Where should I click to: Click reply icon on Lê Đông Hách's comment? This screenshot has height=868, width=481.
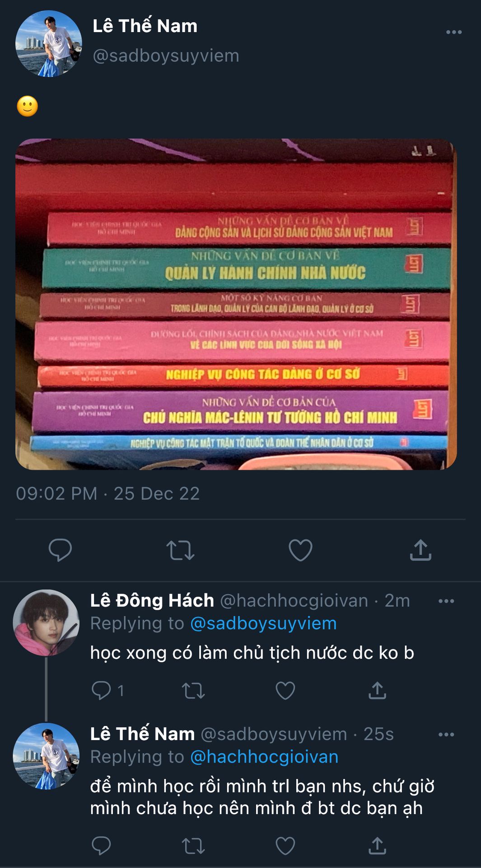(x=101, y=690)
